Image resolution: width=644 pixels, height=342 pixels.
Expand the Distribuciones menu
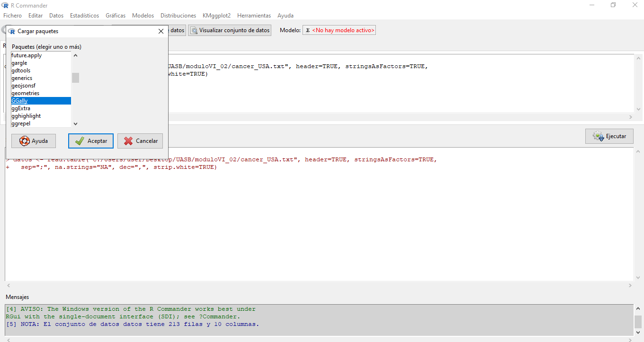[x=178, y=16]
